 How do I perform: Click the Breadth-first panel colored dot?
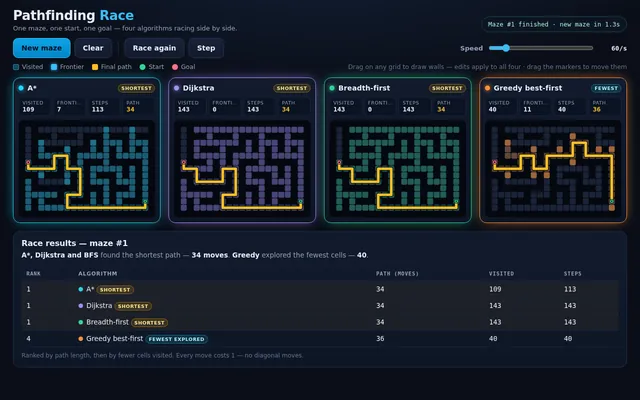pos(332,88)
